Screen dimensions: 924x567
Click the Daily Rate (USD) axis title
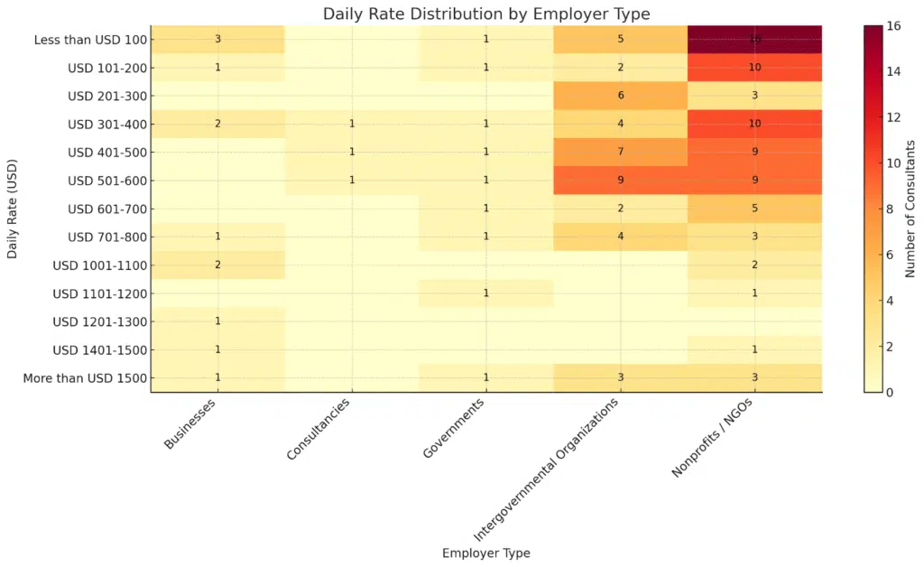coord(13,209)
